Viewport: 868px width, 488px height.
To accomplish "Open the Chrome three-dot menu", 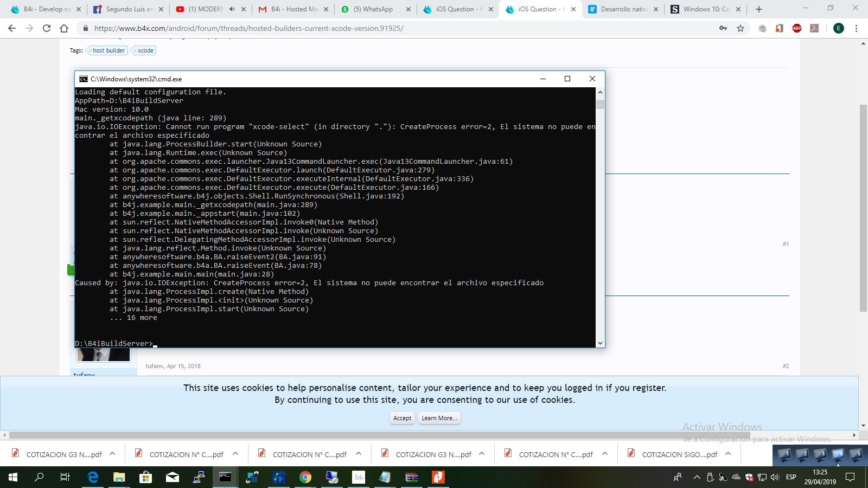I will (857, 28).
